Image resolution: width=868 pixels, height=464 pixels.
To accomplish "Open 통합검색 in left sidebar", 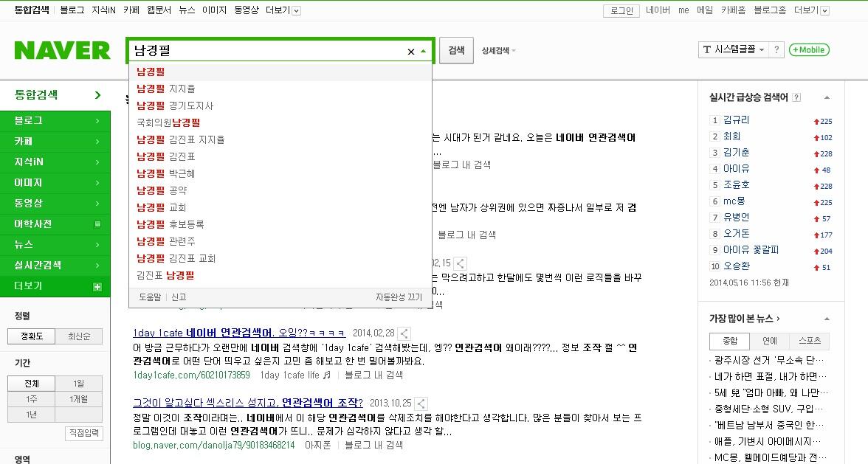I will (55, 95).
